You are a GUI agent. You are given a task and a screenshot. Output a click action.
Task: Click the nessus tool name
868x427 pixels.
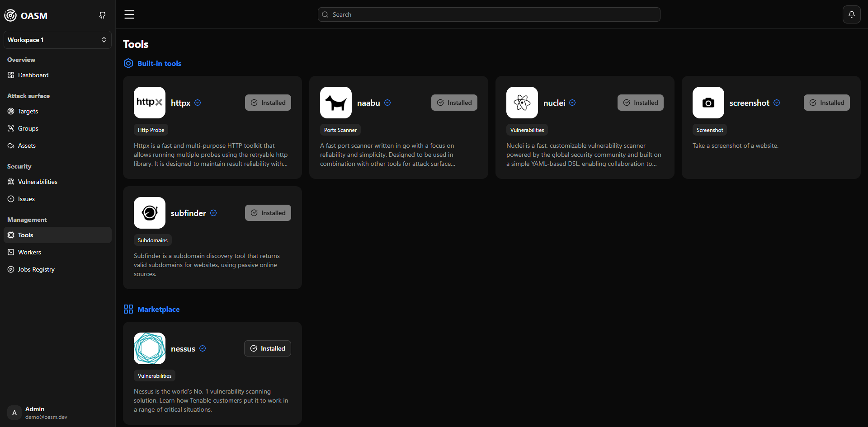click(x=183, y=349)
